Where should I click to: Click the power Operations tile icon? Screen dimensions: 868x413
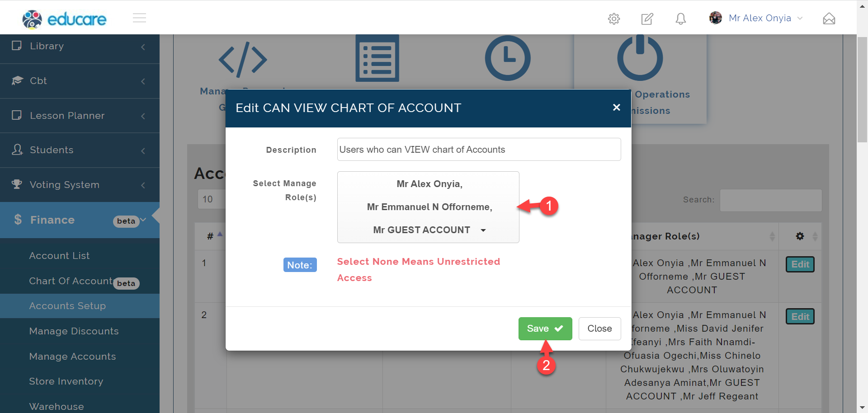click(x=640, y=58)
